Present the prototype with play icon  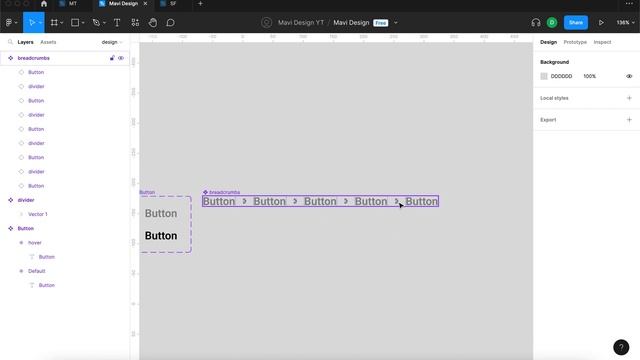(x=601, y=23)
